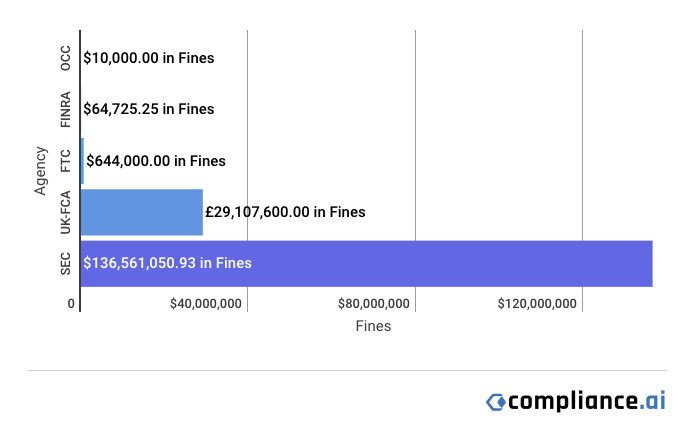The width and height of the screenshot is (693, 429).
Task: Click the $40,000,000 axis tick label
Action: pos(206,304)
